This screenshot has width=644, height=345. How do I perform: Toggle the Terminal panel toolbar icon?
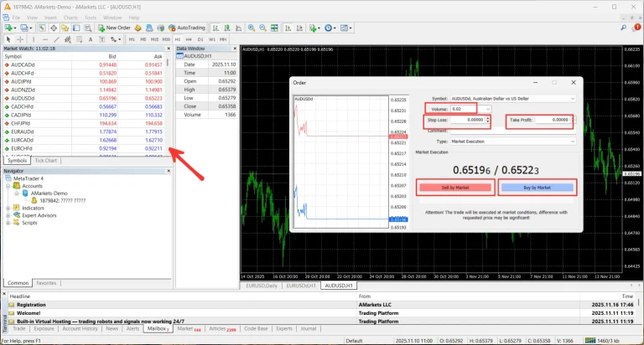tap(76, 28)
